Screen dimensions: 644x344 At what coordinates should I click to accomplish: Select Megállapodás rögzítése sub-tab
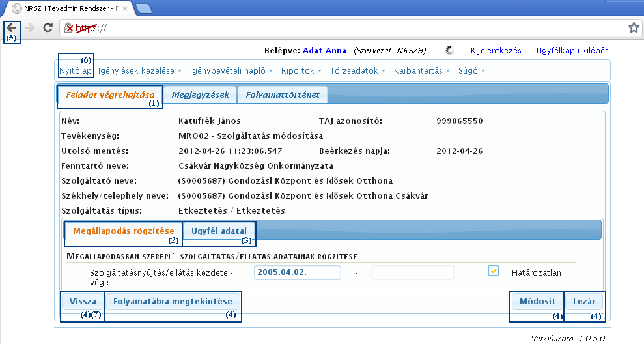pyautogui.click(x=124, y=231)
